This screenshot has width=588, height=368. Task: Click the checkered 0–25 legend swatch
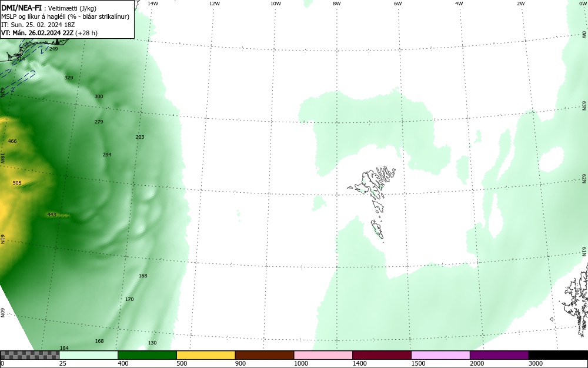pyautogui.click(x=29, y=355)
